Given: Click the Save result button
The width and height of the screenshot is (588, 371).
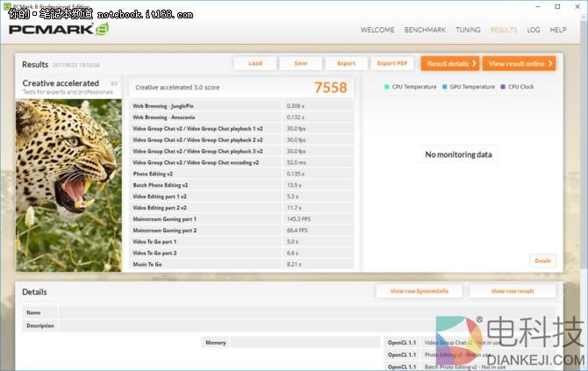Looking at the screenshot, I should (300, 63).
